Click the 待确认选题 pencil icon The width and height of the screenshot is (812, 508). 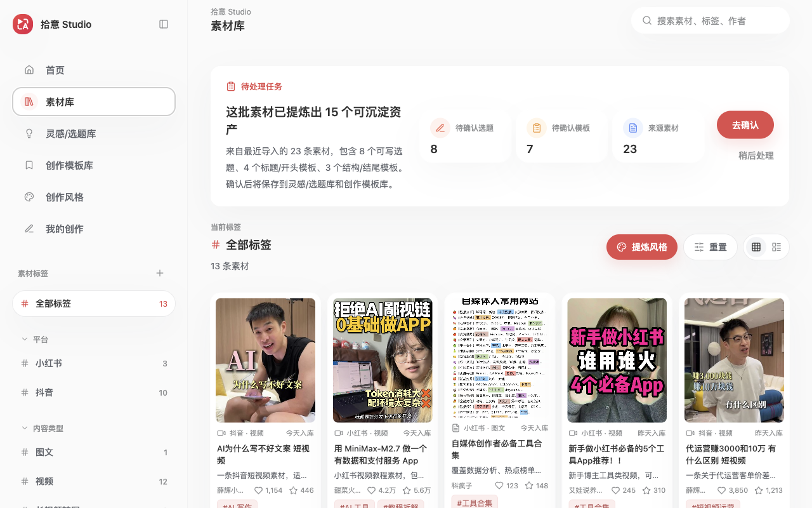point(440,128)
